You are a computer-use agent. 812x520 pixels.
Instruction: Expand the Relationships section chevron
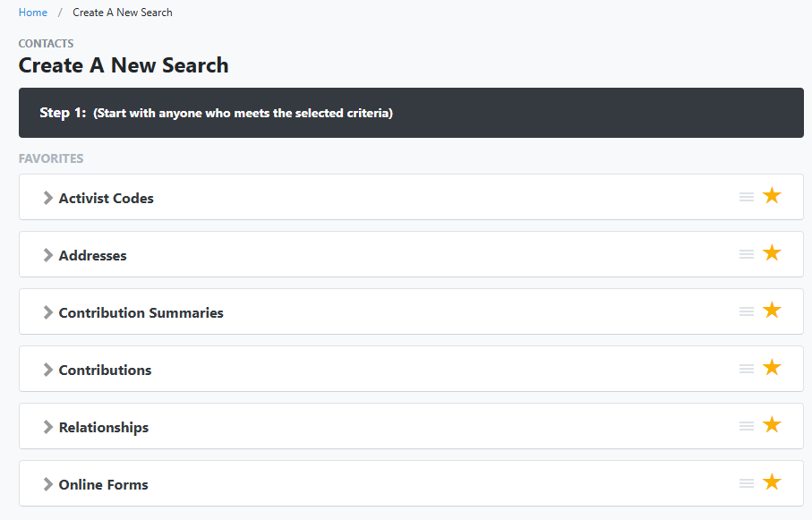[48, 428]
